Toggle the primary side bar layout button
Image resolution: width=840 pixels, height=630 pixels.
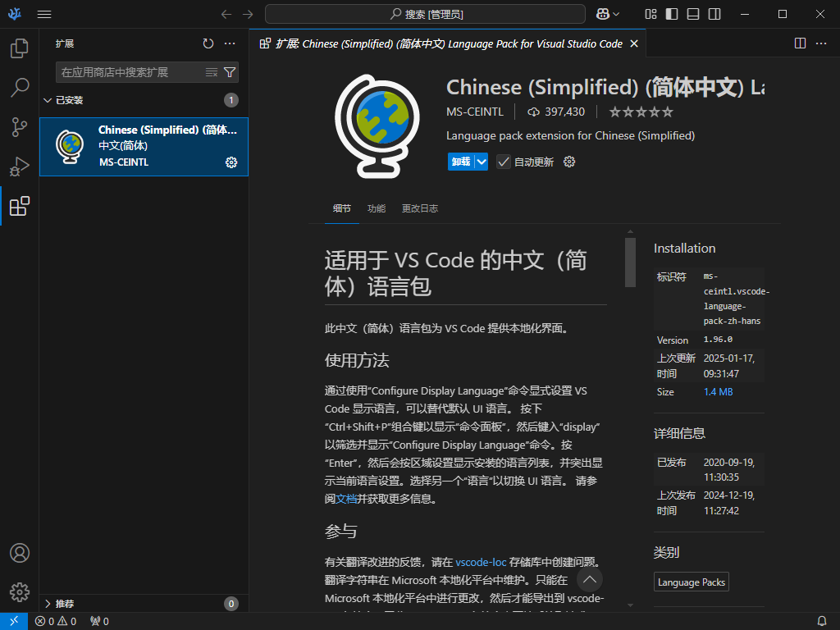[672, 14]
